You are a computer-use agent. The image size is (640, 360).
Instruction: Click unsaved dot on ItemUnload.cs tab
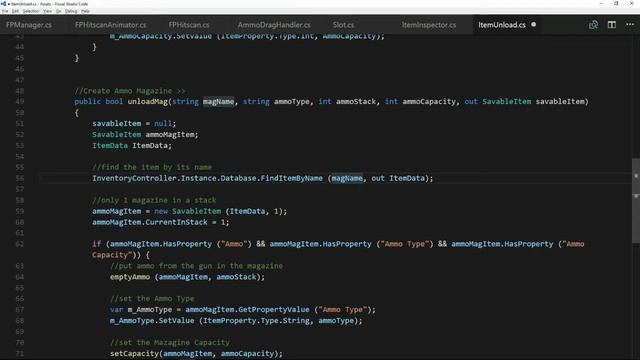533,25
